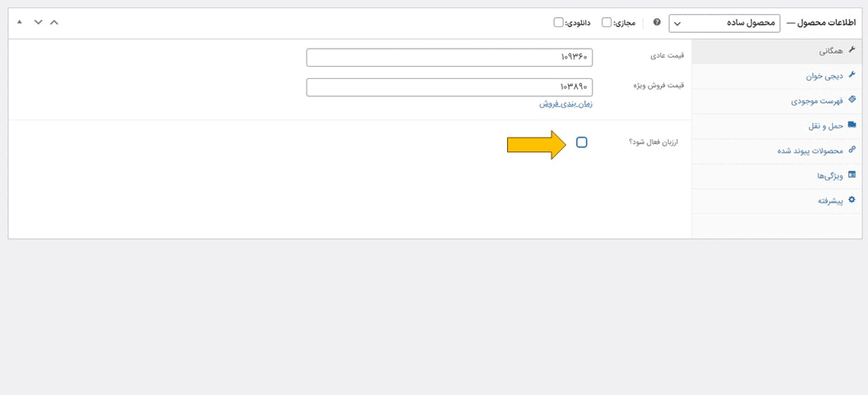
Task: Open the حمل و نقل tab
Action: click(x=825, y=126)
